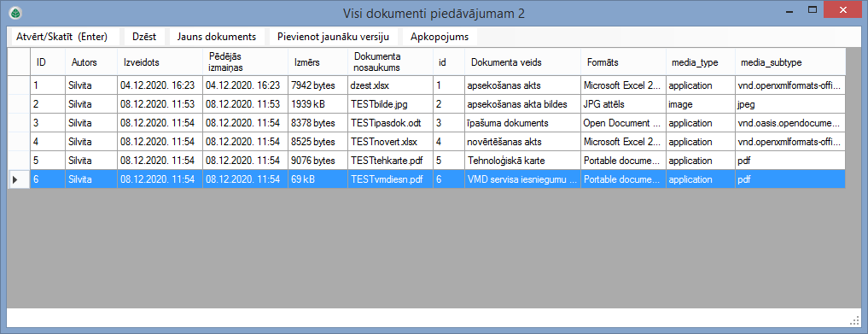Click the Atvērt/Skatīt (Enter) button
The image size is (868, 334).
(x=66, y=37)
